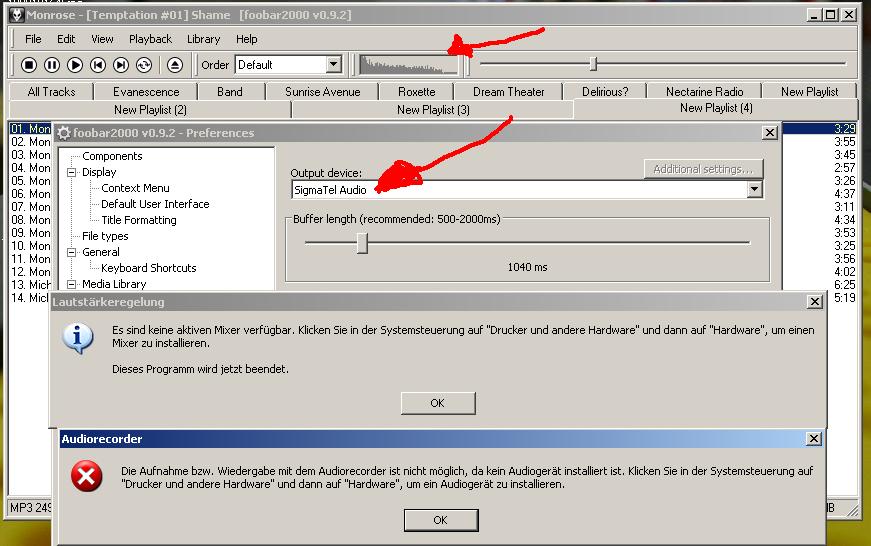Play a random track

(x=144, y=65)
